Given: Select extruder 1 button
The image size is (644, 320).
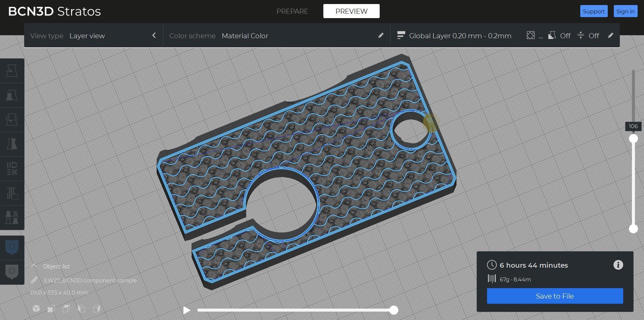Looking at the screenshot, I should [12, 248].
